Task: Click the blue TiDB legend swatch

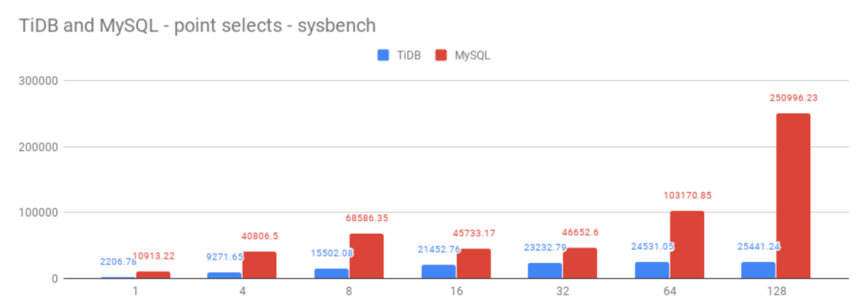Action: [x=383, y=55]
